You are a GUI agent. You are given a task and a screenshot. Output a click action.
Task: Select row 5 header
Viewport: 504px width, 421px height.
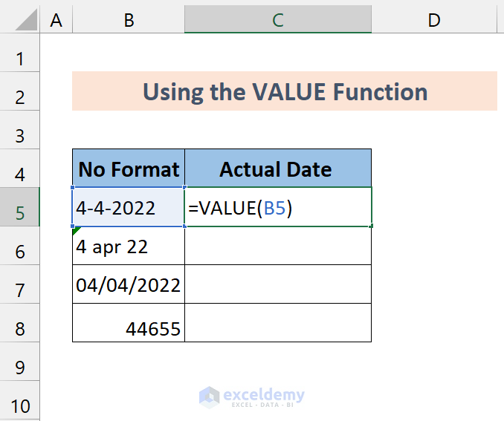(x=19, y=207)
